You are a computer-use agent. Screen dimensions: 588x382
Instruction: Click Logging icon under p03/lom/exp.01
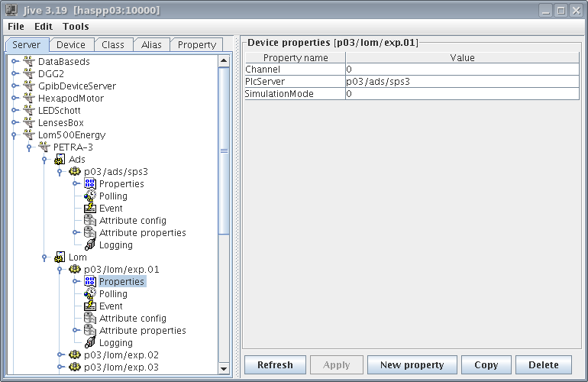coord(90,342)
